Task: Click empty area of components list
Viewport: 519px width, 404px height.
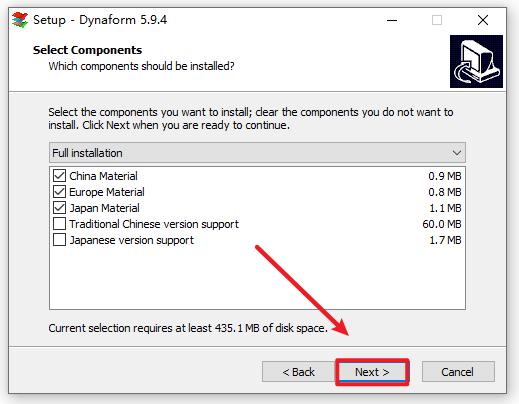Action: [257, 278]
